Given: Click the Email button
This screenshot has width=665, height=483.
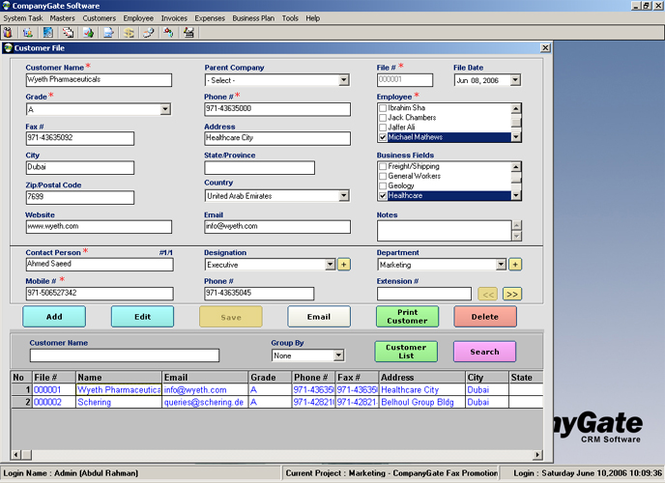Looking at the screenshot, I should pos(319,317).
